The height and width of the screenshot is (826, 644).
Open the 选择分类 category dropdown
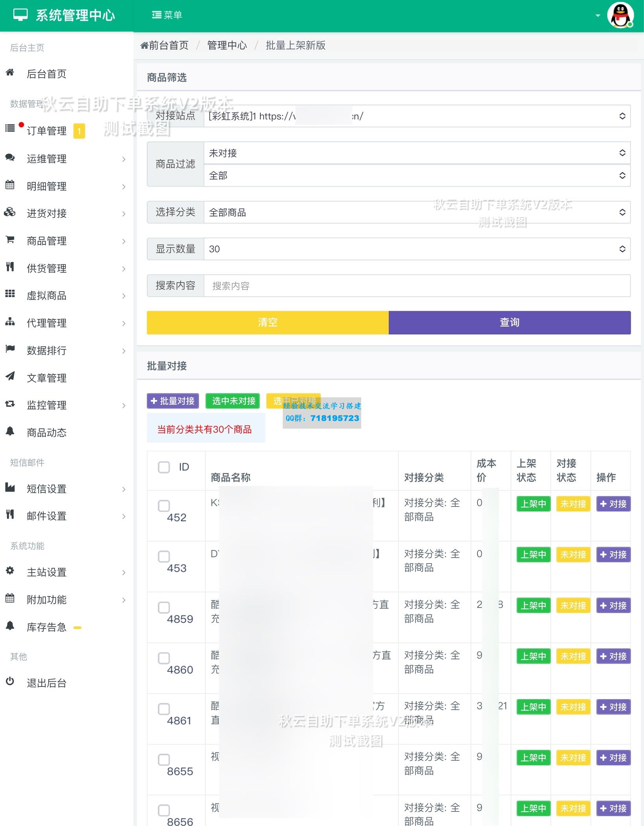pyautogui.click(x=416, y=212)
